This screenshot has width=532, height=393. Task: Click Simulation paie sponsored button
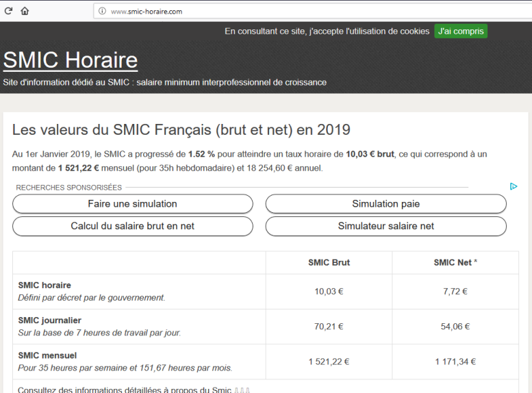point(385,203)
